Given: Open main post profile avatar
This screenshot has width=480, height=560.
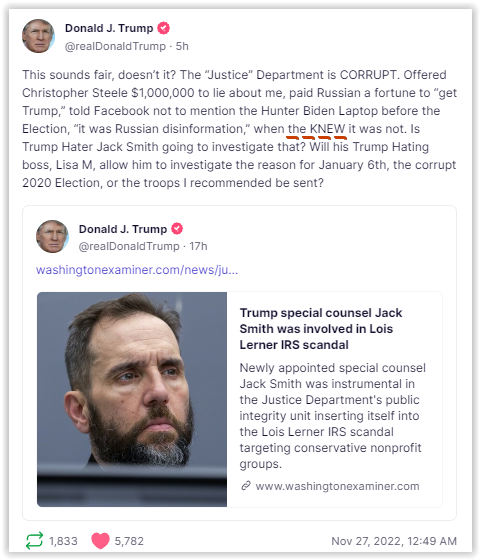Looking at the screenshot, I should click(38, 36).
